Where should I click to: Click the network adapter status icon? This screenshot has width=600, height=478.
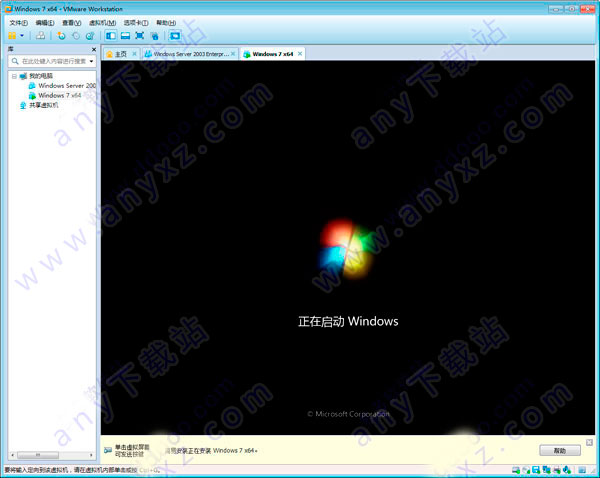click(546, 470)
